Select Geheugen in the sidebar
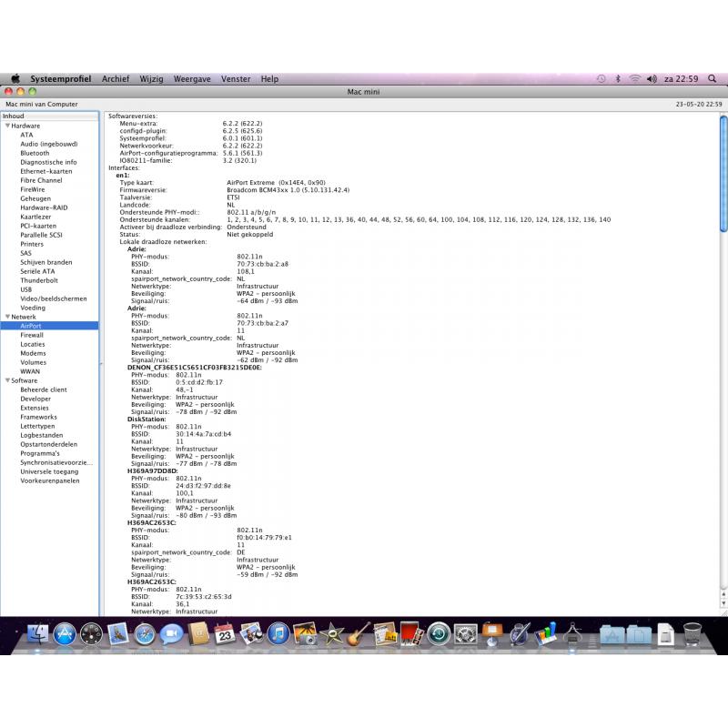 coord(35,198)
